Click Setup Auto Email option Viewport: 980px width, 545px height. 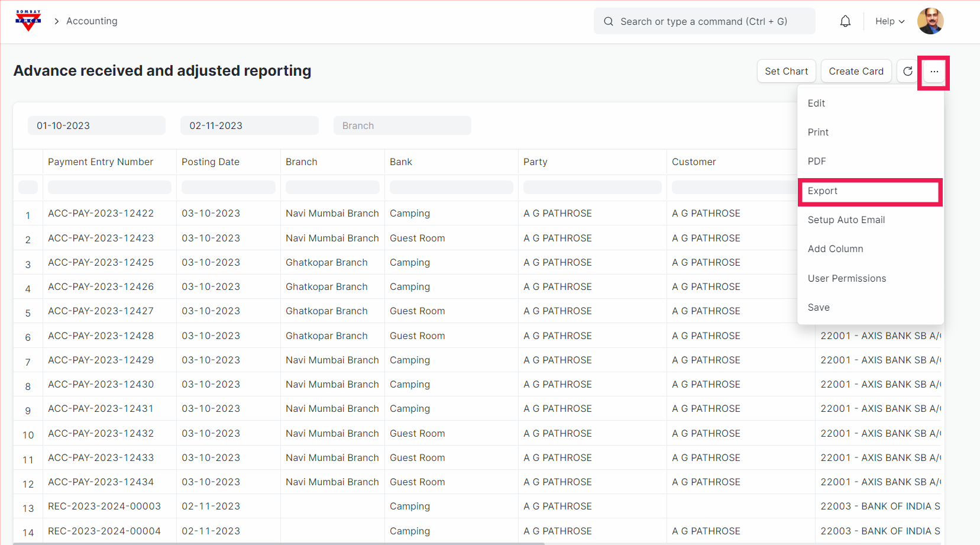[x=846, y=220]
